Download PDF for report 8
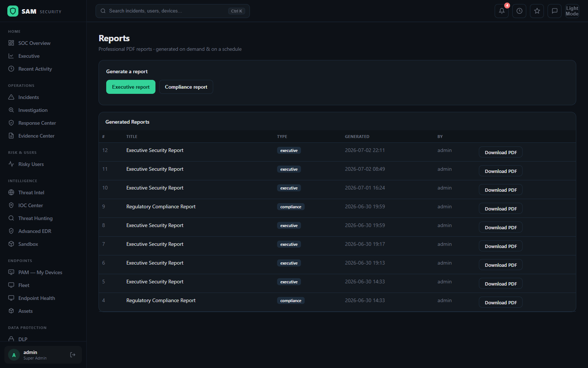The width and height of the screenshot is (588, 368). [501, 227]
